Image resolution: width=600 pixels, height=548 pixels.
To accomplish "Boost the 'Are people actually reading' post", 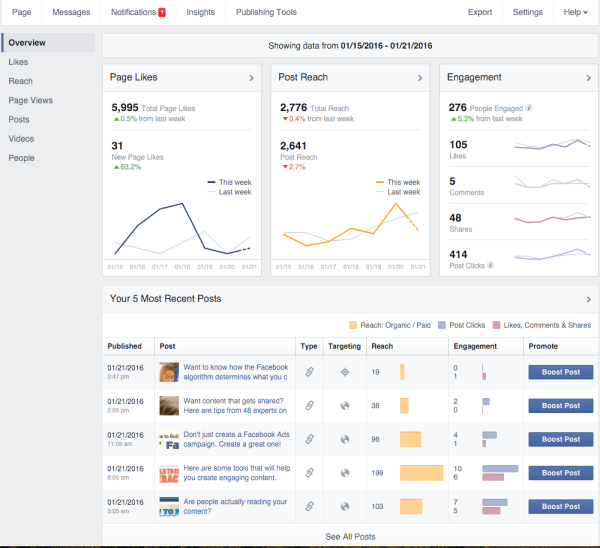I will click(x=561, y=506).
